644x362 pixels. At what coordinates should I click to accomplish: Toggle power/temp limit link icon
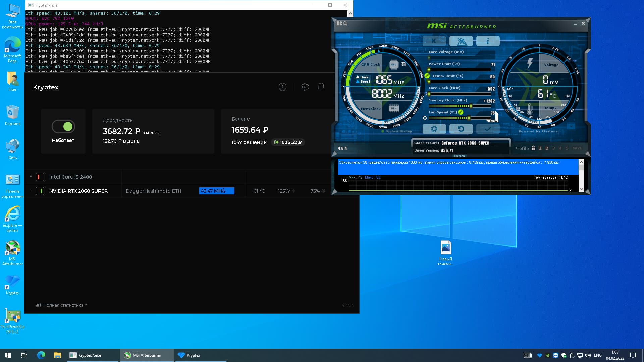427,76
